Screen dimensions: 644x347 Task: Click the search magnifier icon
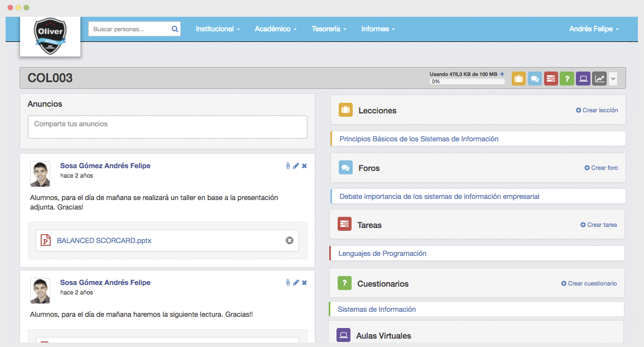click(x=175, y=29)
